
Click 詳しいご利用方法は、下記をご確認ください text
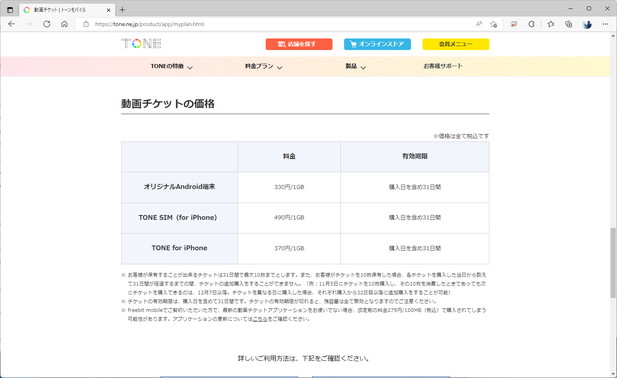pos(303,359)
